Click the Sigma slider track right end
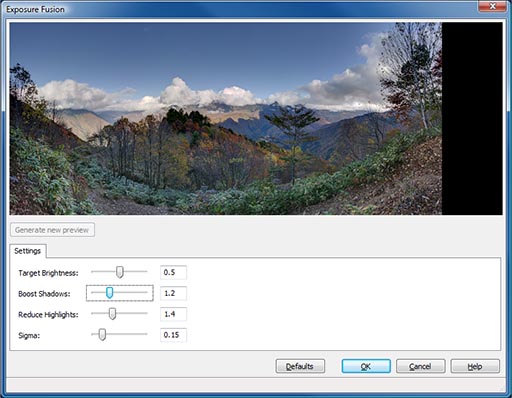The width and height of the screenshot is (512, 398). (145, 334)
